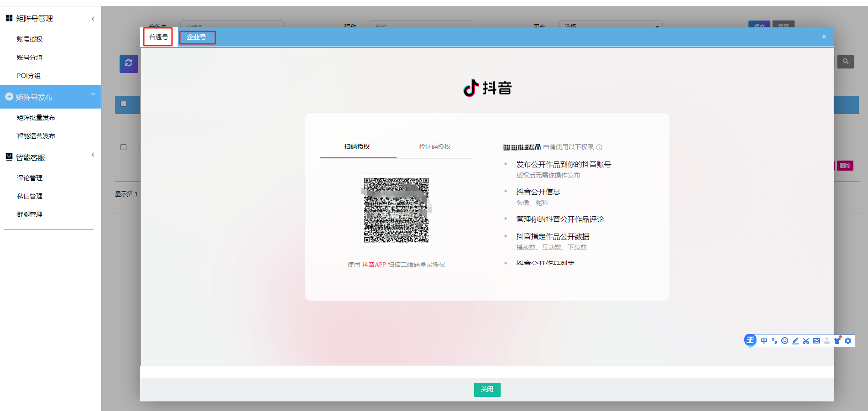Click the 删除 button in table row
The height and width of the screenshot is (411, 868).
(x=845, y=166)
